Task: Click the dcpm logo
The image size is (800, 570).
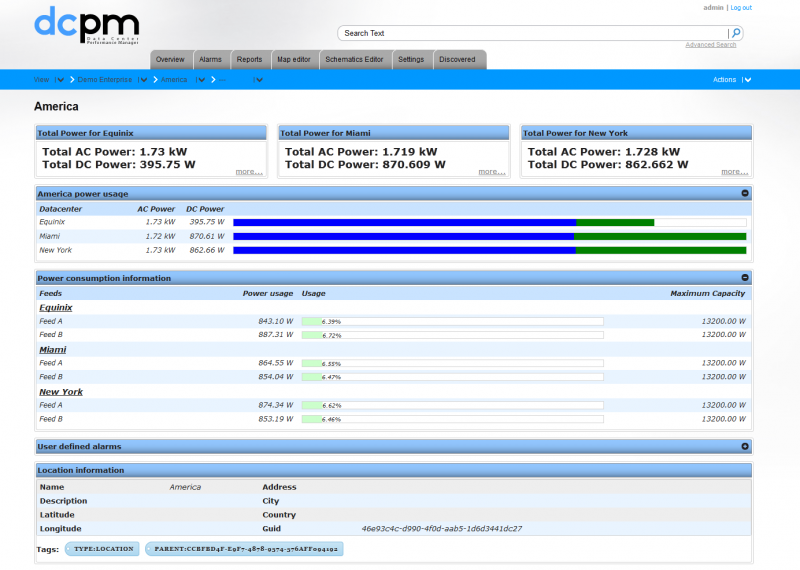Action: coord(86,23)
